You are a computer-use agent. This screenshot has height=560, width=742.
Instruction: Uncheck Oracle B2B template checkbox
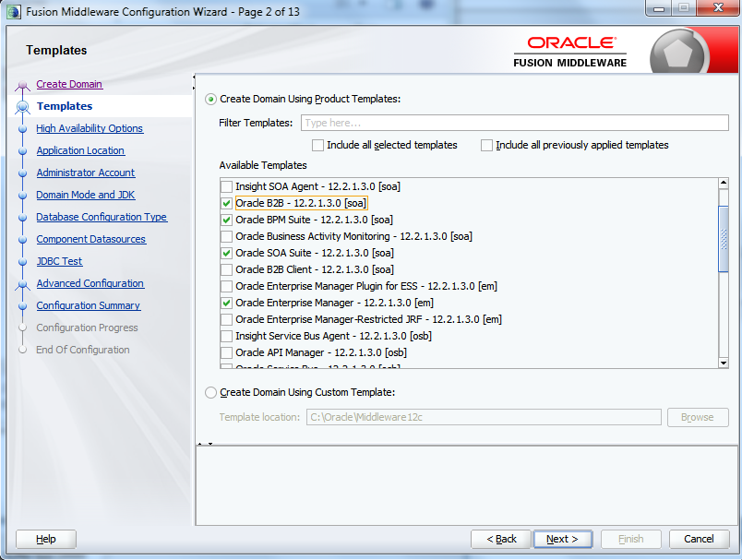coord(227,203)
